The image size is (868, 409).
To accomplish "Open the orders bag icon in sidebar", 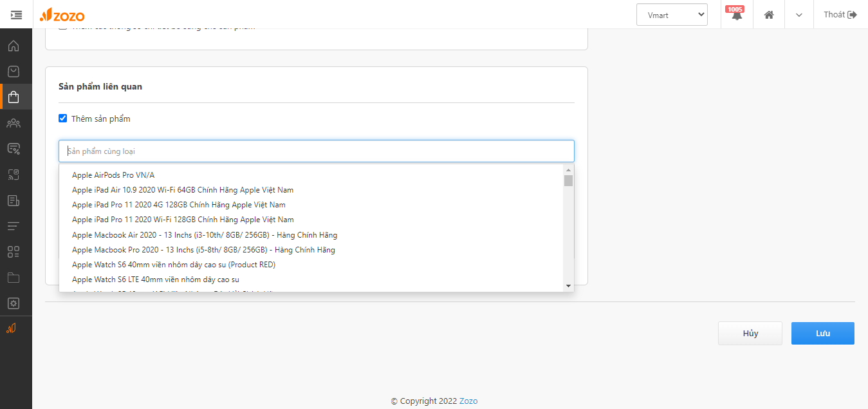I will pyautogui.click(x=14, y=71).
